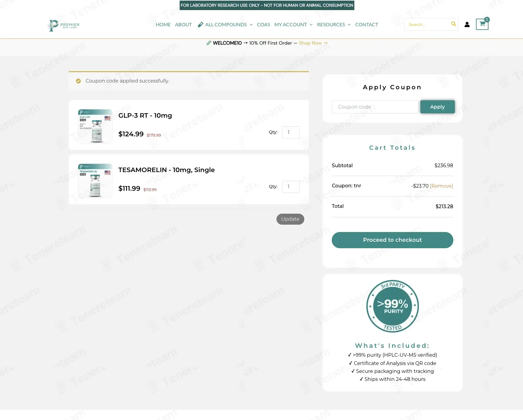
Task: Remove the tnr coupon
Action: [441, 186]
